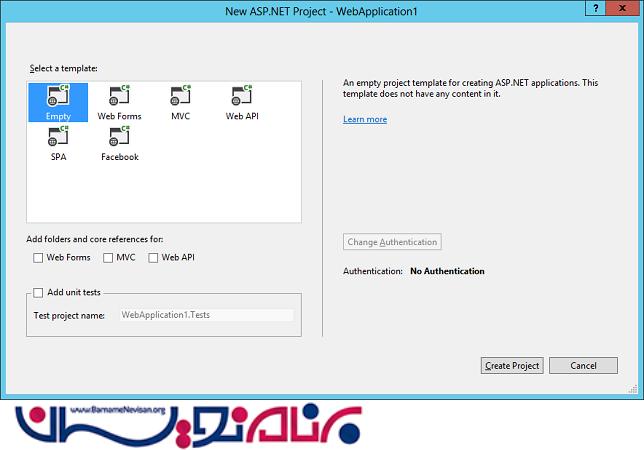
Task: Click the Test project name field
Action: 207,315
